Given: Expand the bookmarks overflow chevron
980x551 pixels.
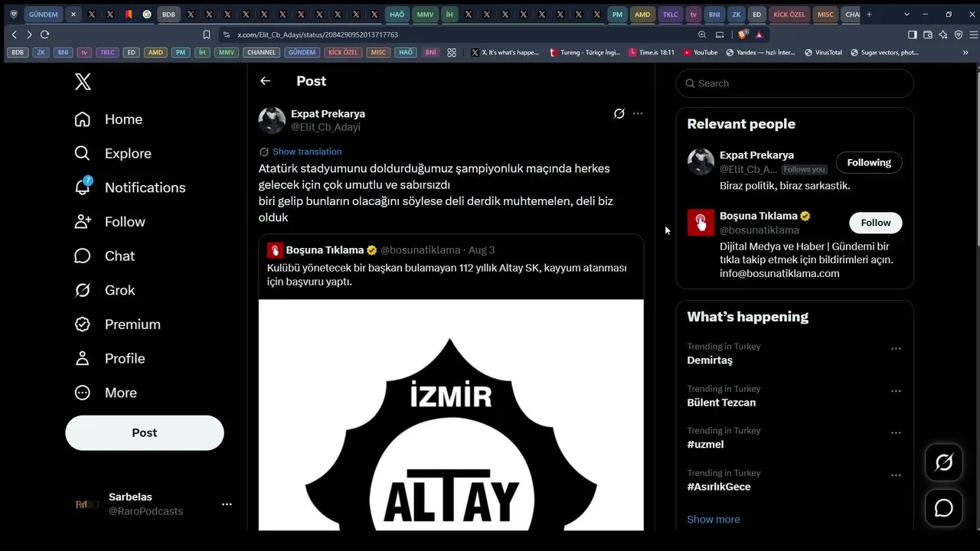Looking at the screenshot, I should pyautogui.click(x=965, y=53).
